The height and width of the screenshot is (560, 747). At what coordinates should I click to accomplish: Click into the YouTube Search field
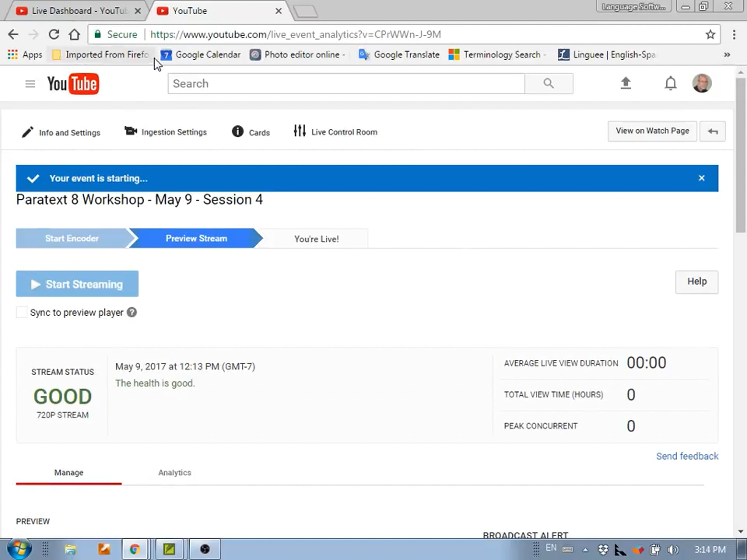(x=346, y=84)
